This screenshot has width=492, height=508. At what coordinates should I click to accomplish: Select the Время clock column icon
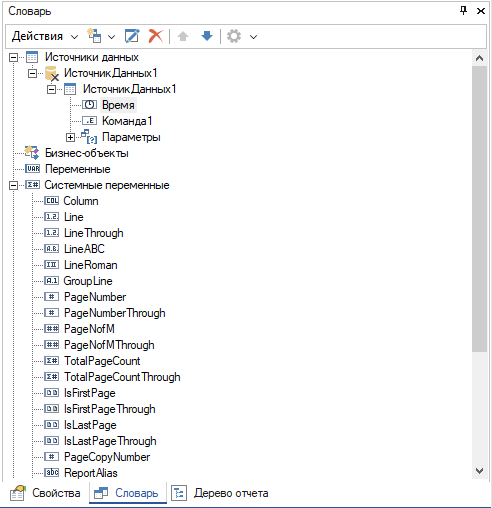coord(89,105)
